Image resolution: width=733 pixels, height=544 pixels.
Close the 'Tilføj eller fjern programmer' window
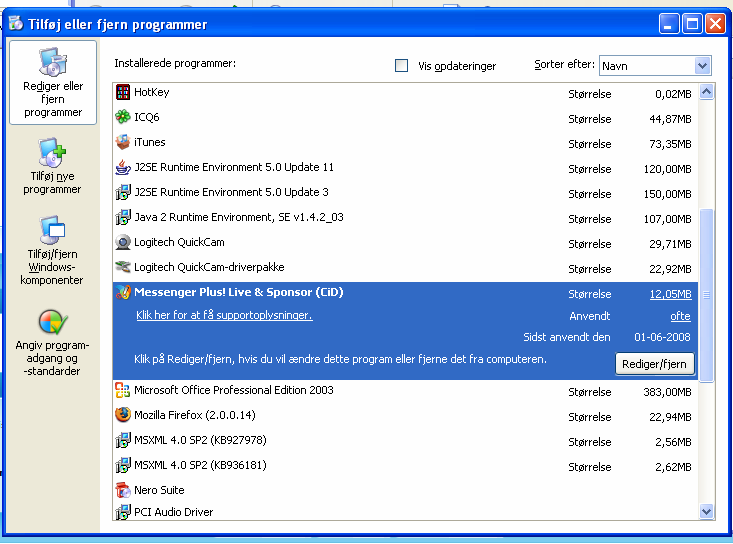coord(715,23)
